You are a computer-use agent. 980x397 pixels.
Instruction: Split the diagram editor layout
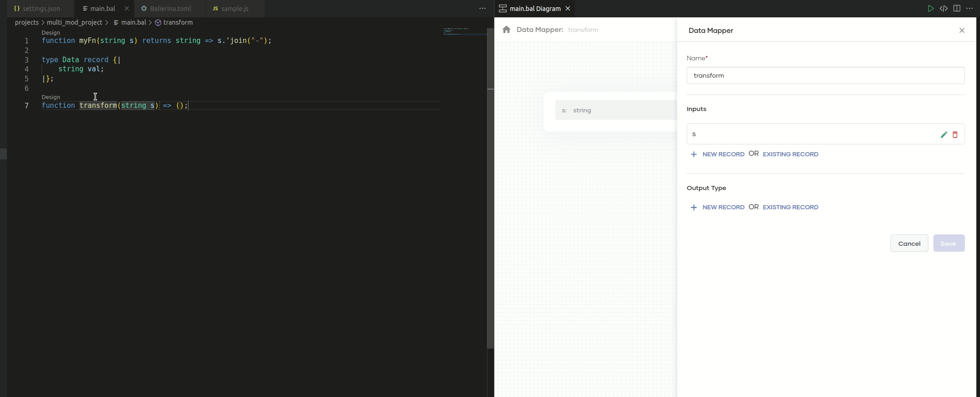pyautogui.click(x=957, y=9)
